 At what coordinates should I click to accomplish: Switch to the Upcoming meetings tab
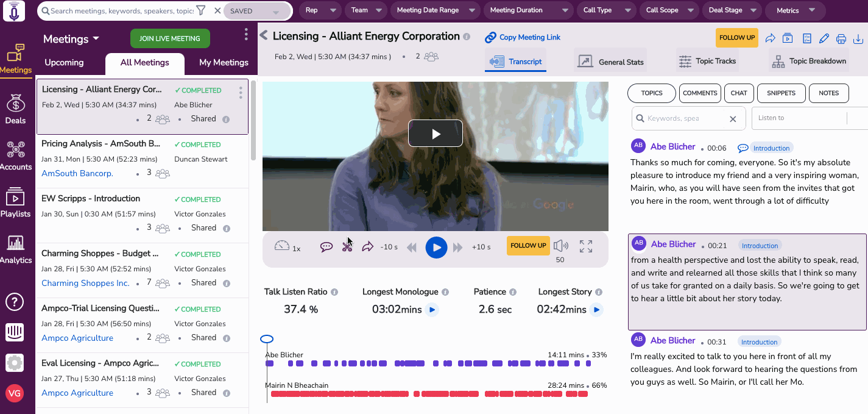64,62
